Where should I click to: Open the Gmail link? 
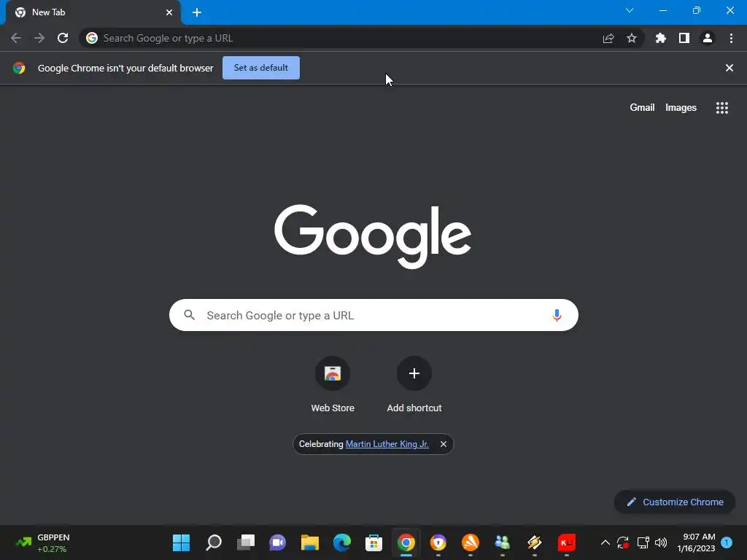click(642, 108)
